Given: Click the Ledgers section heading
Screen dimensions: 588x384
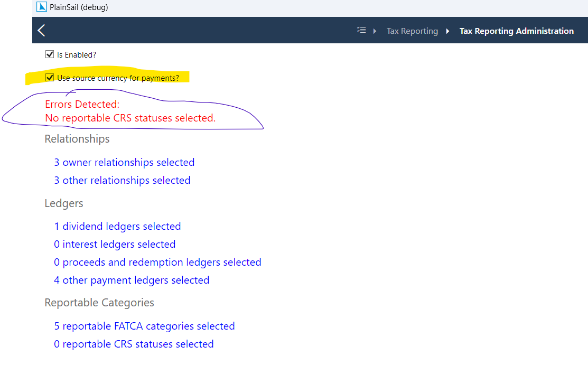Looking at the screenshot, I should 64,203.
